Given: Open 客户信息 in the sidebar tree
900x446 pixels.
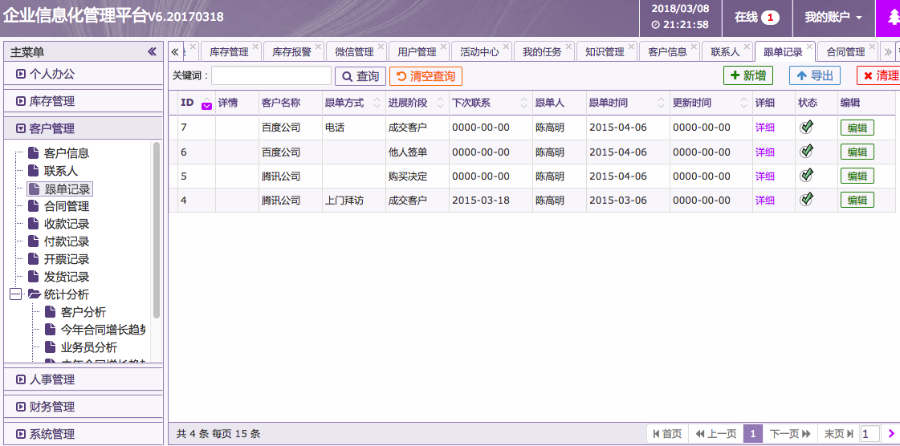Looking at the screenshot, I should (x=66, y=153).
